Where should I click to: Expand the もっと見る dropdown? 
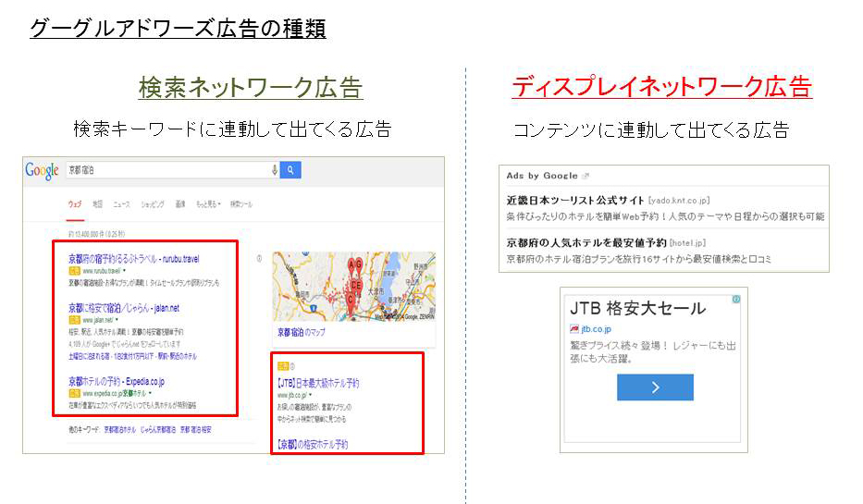tap(208, 204)
